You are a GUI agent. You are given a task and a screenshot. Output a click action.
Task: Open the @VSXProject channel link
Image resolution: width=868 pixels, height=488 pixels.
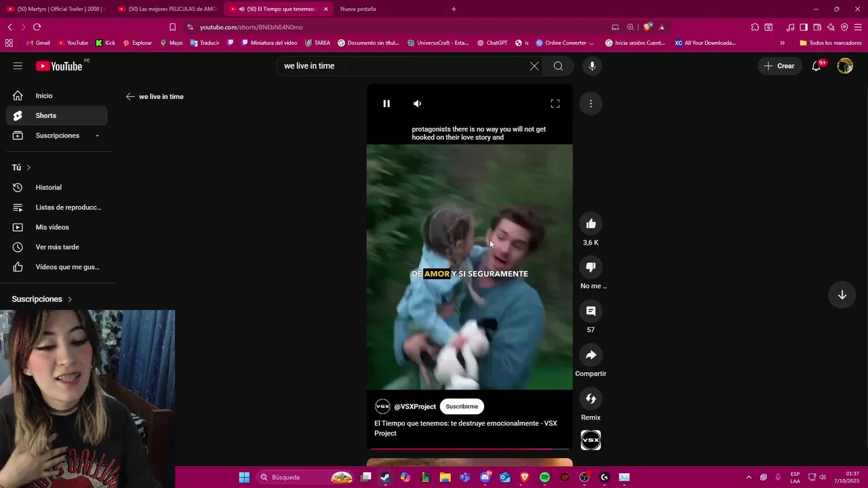(415, 407)
